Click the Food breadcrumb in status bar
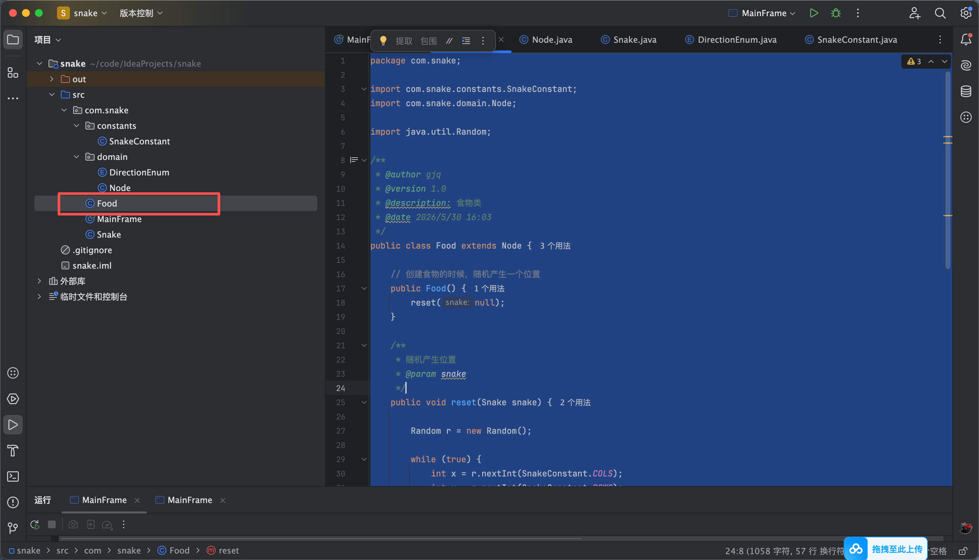 coord(174,551)
